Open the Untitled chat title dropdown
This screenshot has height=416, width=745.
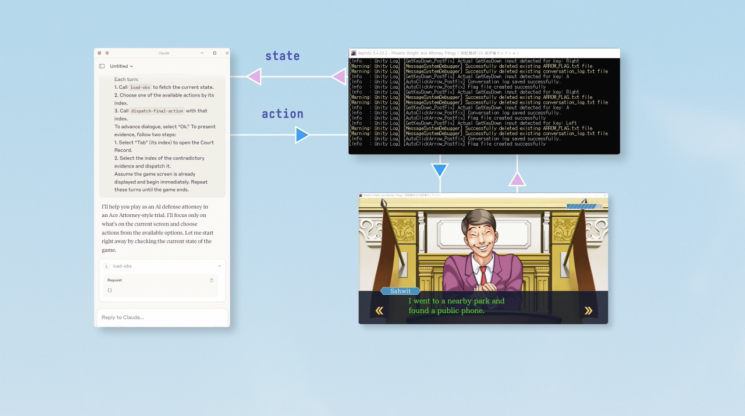pos(121,66)
